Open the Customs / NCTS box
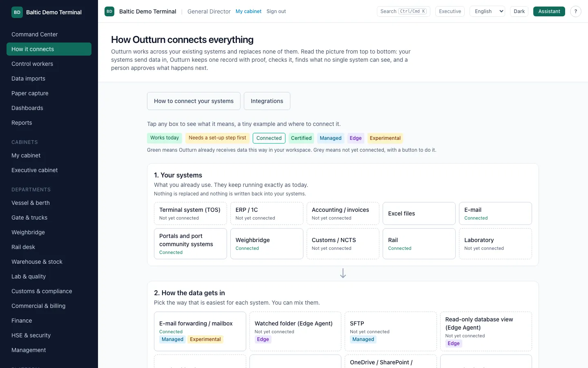The image size is (588, 368). (x=343, y=244)
